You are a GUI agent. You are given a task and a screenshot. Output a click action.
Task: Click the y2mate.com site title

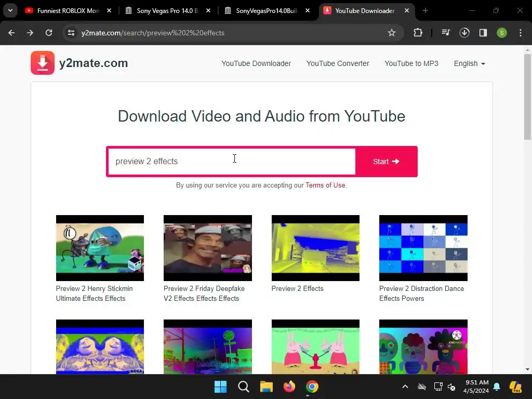point(94,63)
